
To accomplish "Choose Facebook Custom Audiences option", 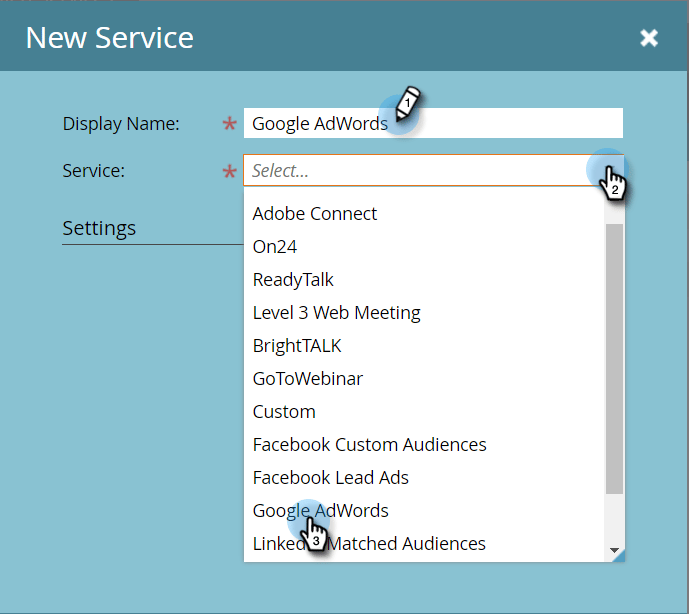I will coord(424,444).
